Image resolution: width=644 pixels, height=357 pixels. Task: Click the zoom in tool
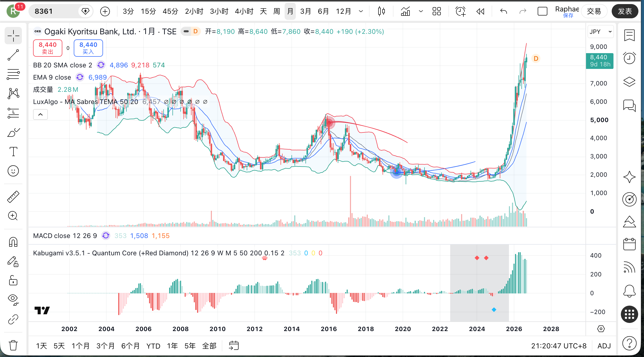click(x=13, y=216)
